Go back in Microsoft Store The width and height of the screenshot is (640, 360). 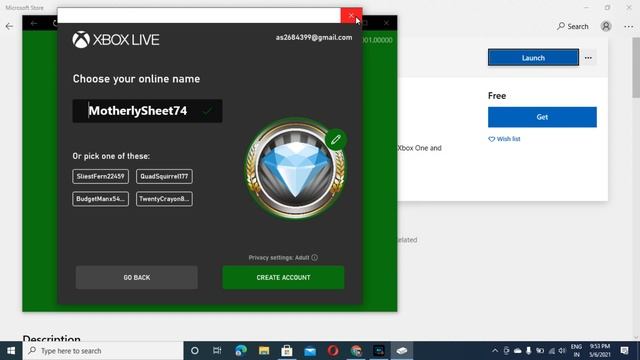coord(9,27)
